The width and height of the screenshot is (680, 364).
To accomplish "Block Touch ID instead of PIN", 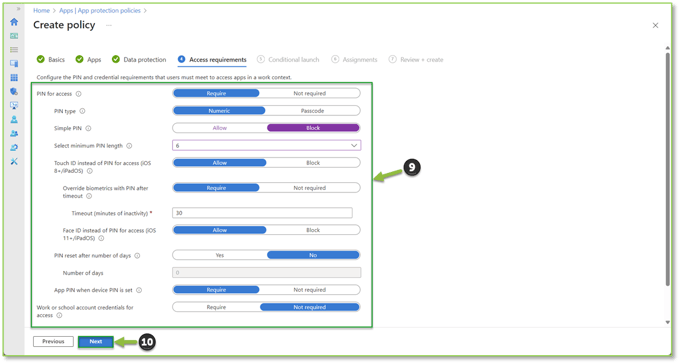I will coord(313,163).
